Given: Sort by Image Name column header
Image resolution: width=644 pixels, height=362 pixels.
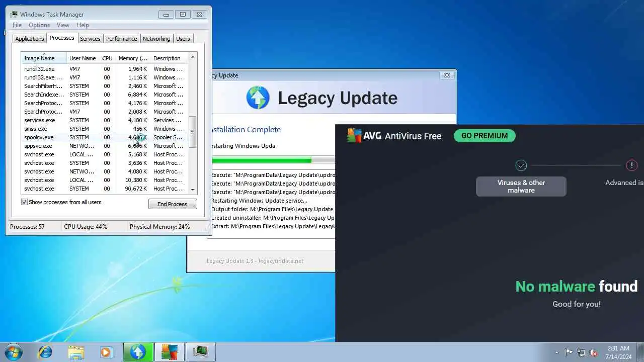Looking at the screenshot, I should 44,58.
